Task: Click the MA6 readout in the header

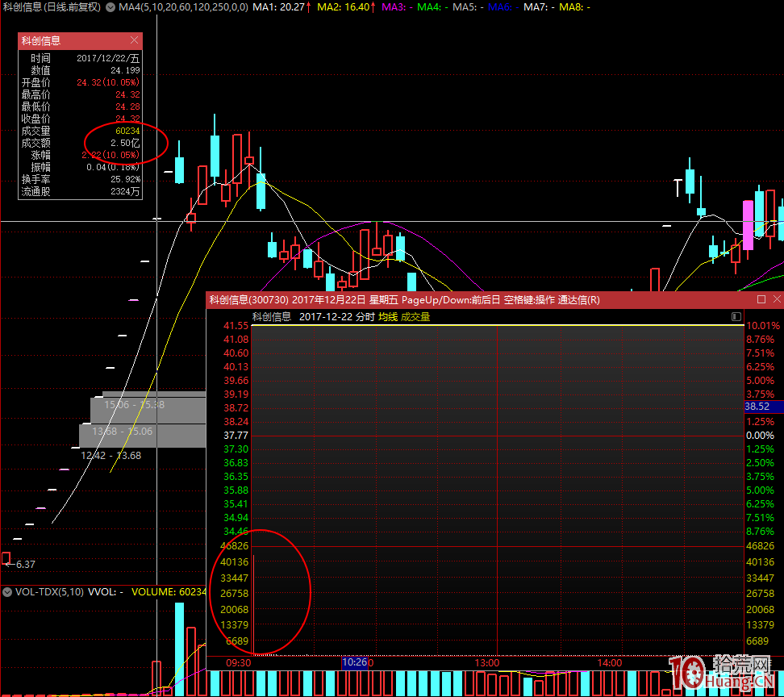Action: 503,7
